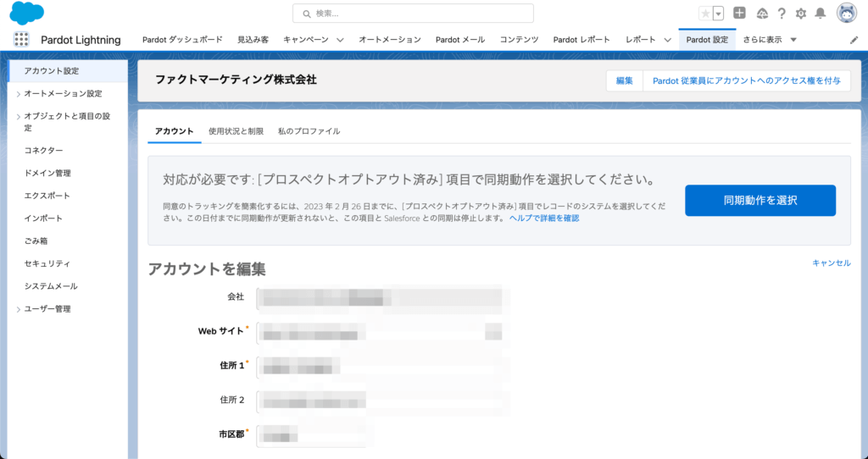This screenshot has height=459, width=868.
Task: Click the 編集 button
Action: pyautogui.click(x=625, y=80)
